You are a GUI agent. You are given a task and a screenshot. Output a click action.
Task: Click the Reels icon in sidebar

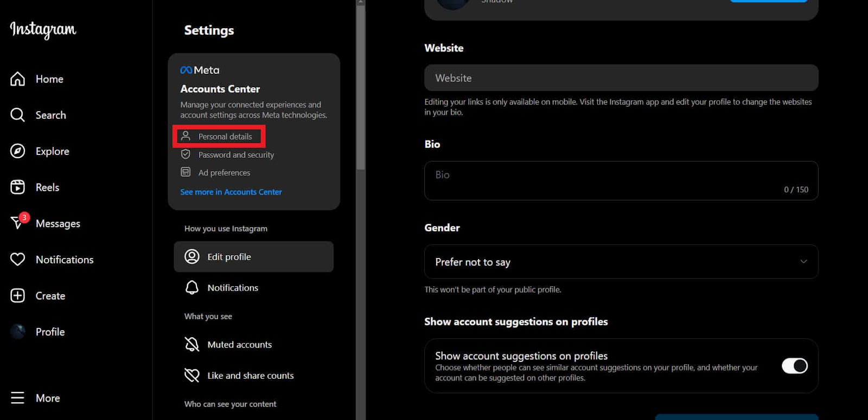coord(17,187)
